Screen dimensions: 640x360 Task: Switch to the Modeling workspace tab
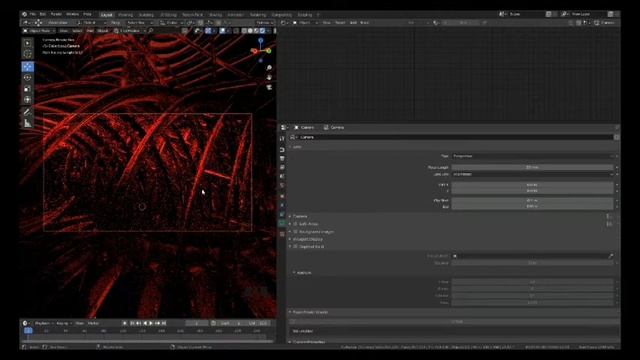pyautogui.click(x=125, y=15)
